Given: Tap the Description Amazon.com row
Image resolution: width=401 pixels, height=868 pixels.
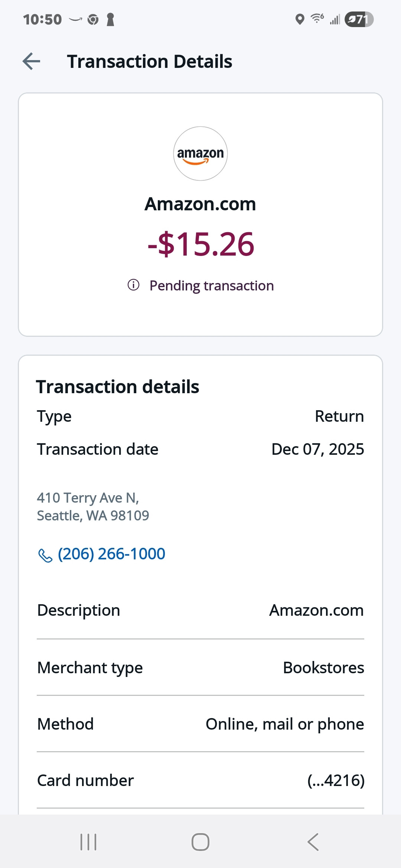Looking at the screenshot, I should (x=200, y=611).
